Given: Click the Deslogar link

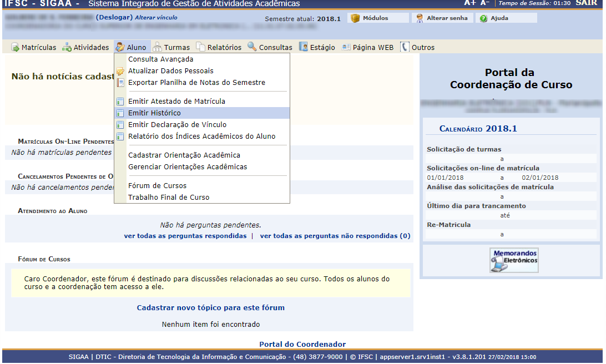Looking at the screenshot, I should (114, 17).
